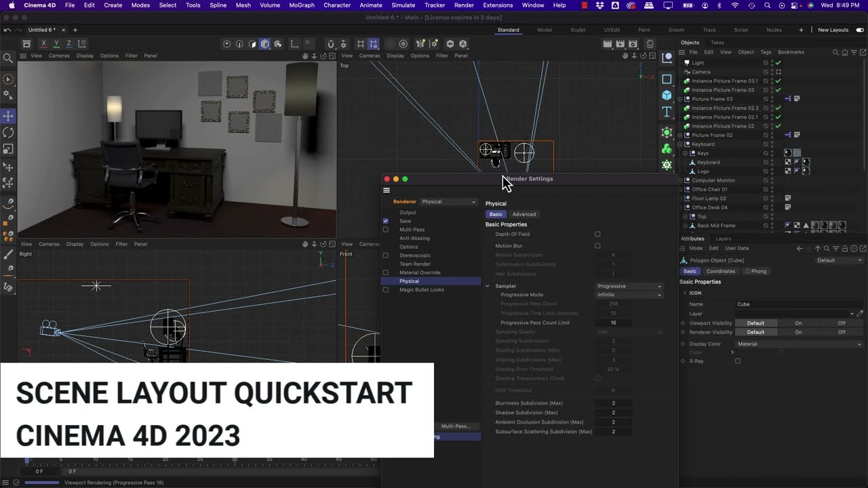This screenshot has height=488, width=868.
Task: Open the Default preset dropdown in Attributes
Action: (x=840, y=260)
